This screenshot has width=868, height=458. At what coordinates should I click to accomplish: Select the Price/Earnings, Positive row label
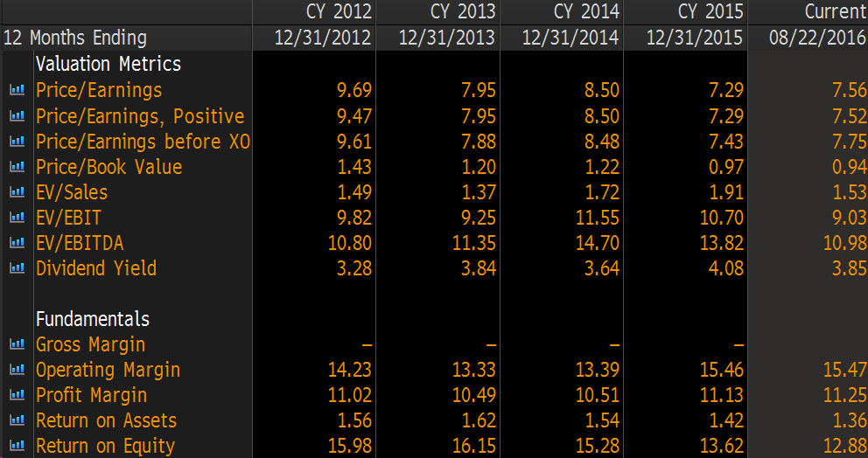(139, 116)
